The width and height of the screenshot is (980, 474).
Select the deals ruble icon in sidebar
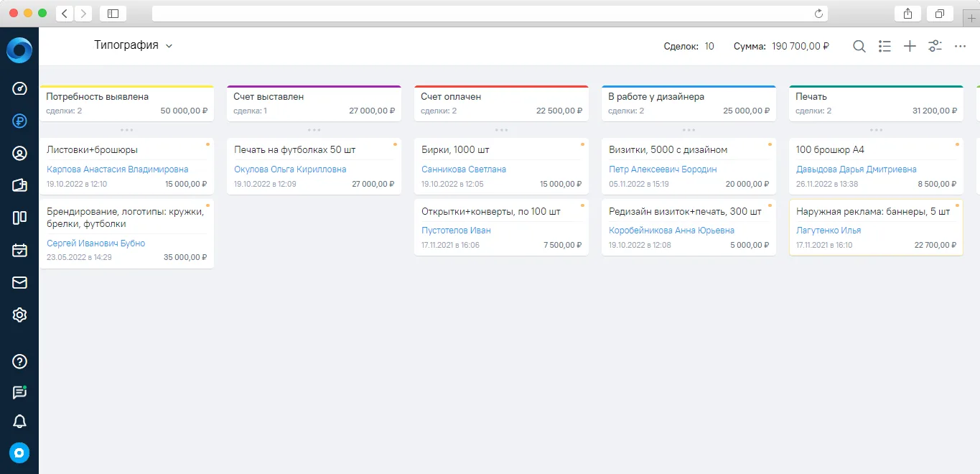[19, 121]
